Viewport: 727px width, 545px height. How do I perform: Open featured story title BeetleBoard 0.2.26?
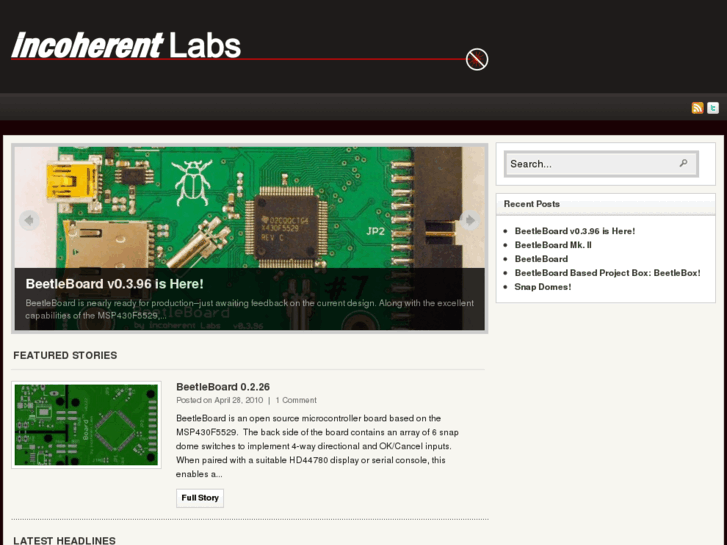tap(223, 387)
